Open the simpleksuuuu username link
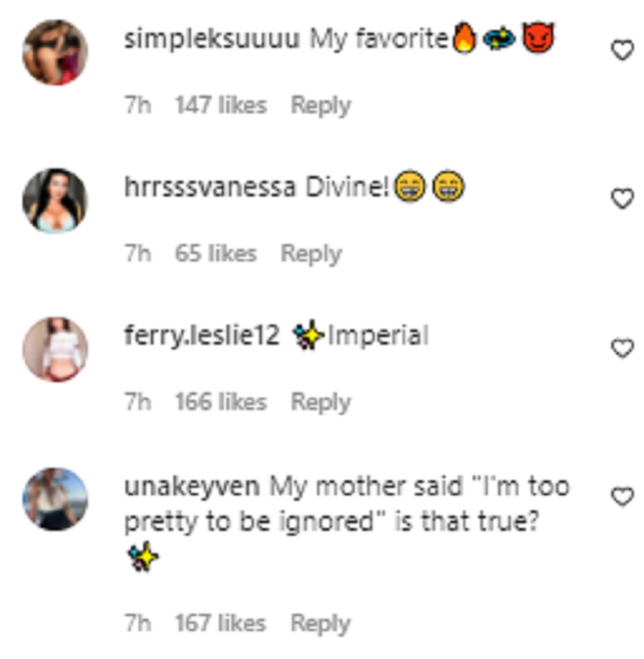The image size is (644, 659). pos(211,39)
